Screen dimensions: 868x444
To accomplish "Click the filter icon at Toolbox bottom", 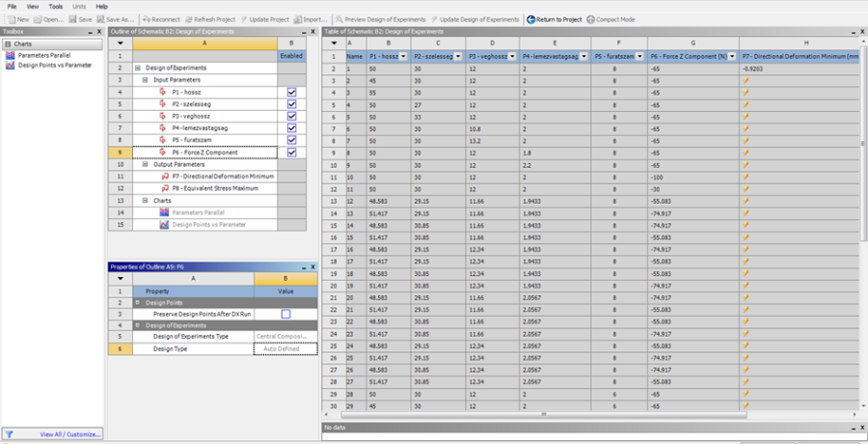I will [x=9, y=434].
